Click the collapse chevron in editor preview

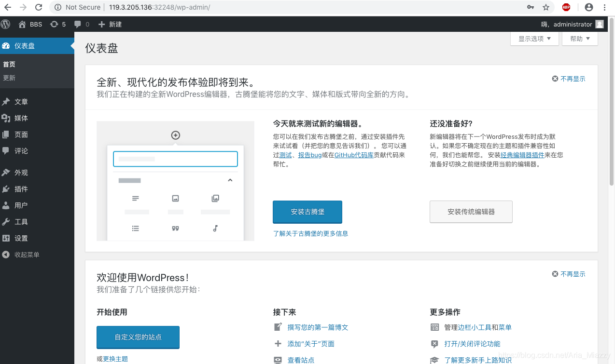tap(230, 180)
